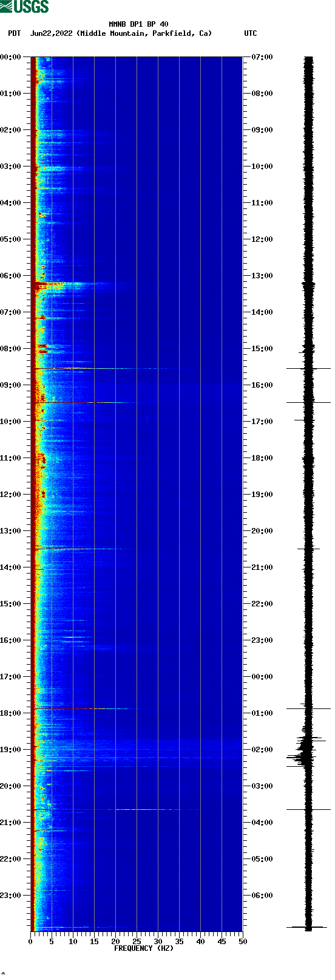Image resolution: width=335 pixels, height=980 pixels.
Task: Click the 40 Hz frequency tick label
Action: [x=200, y=942]
